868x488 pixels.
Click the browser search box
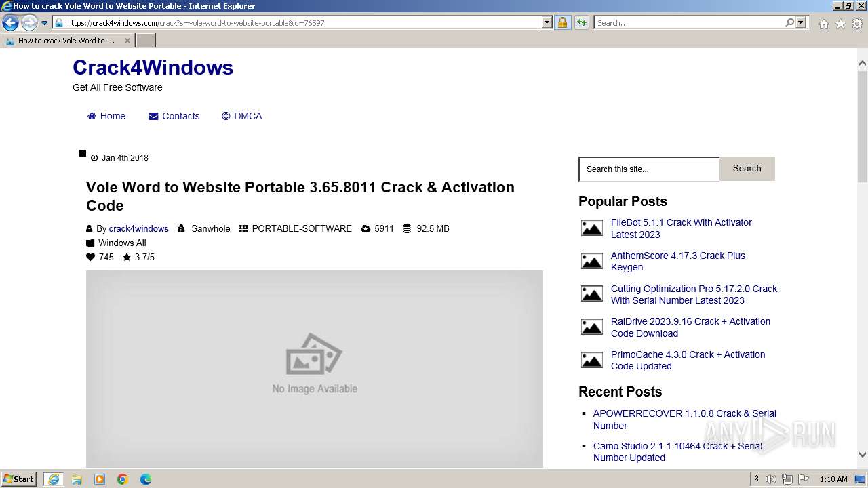pyautogui.click(x=689, y=23)
